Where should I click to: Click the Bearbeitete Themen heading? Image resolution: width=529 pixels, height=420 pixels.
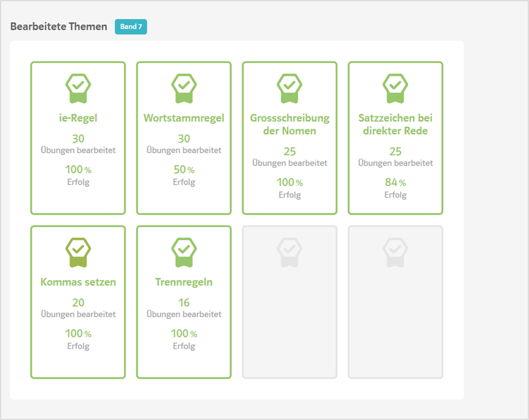58,27
